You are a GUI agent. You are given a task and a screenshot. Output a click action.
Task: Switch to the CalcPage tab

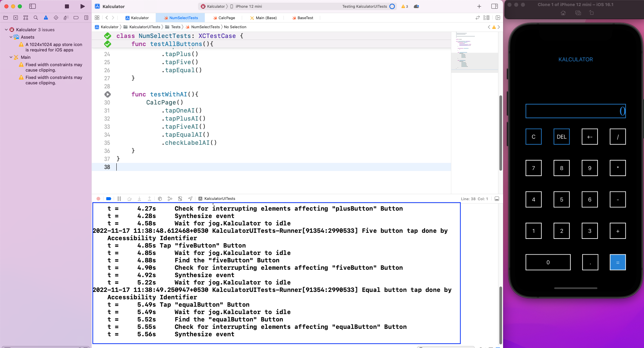pos(224,18)
